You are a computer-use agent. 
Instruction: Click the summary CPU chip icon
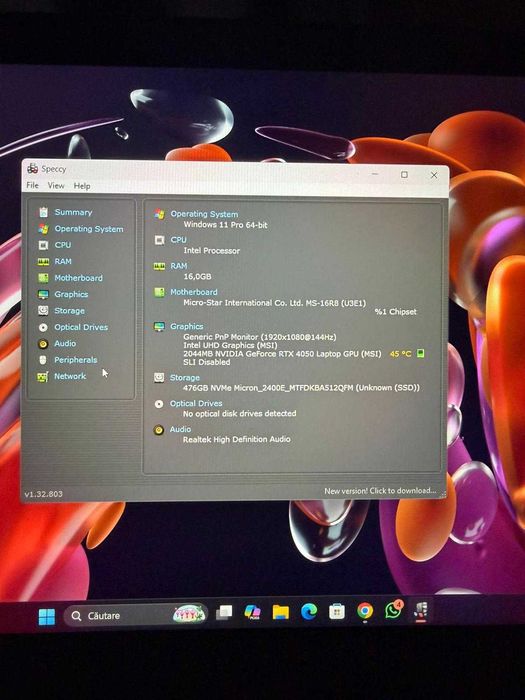click(159, 240)
